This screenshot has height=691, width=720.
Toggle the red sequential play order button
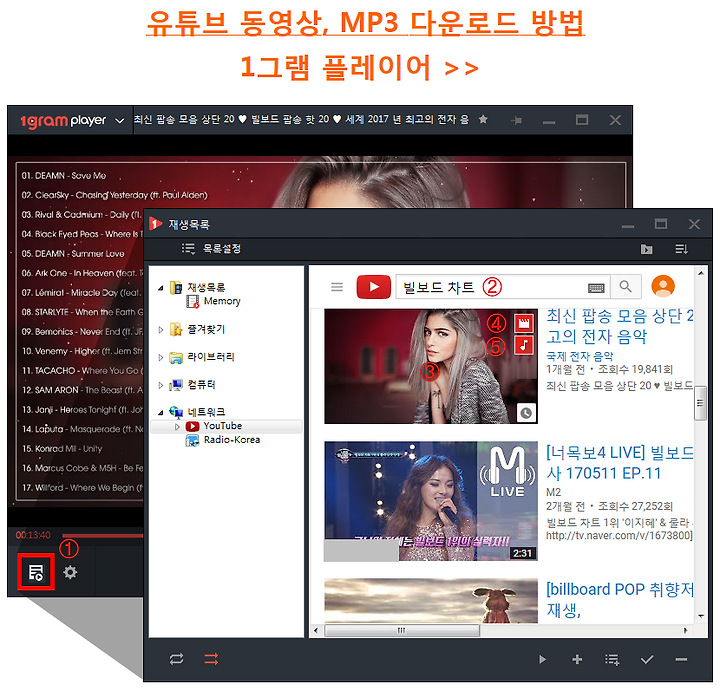pos(211,659)
